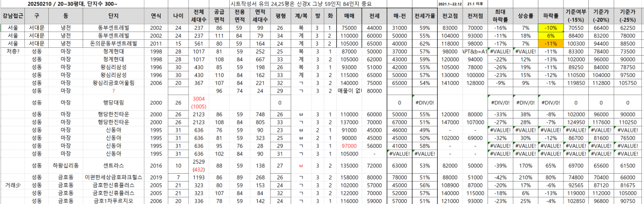The width and height of the screenshot is (644, 204).
Task: Click the '이편한세상금호파크힐스' name cell
Action: [114, 177]
